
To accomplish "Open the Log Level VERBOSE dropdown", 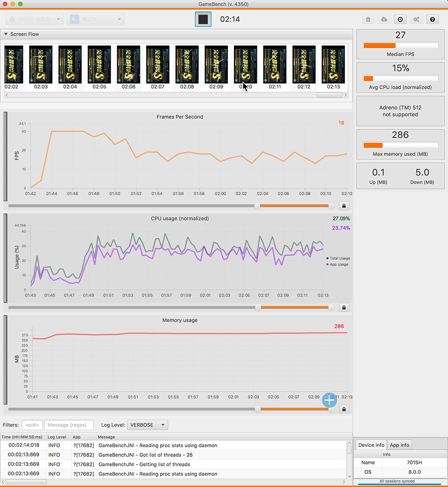I will (147, 425).
